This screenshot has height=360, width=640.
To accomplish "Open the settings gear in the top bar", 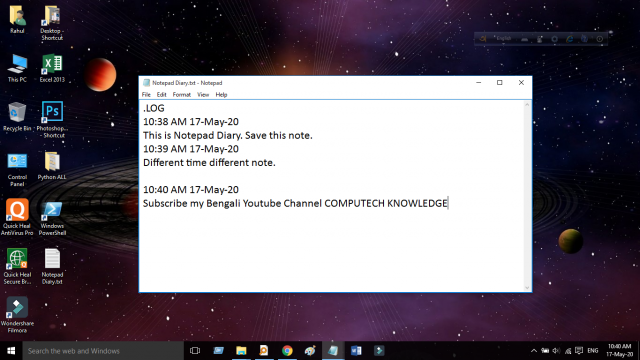I will tap(555, 39).
